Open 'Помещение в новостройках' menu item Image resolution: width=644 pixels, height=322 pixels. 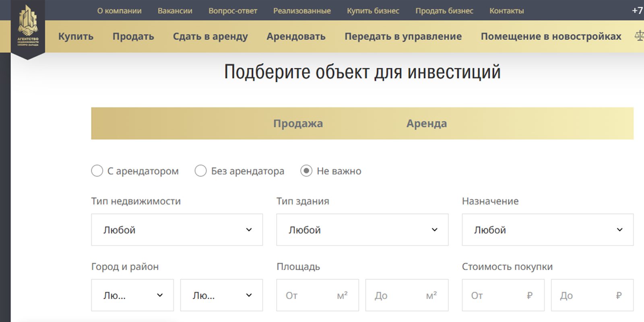pyautogui.click(x=551, y=37)
